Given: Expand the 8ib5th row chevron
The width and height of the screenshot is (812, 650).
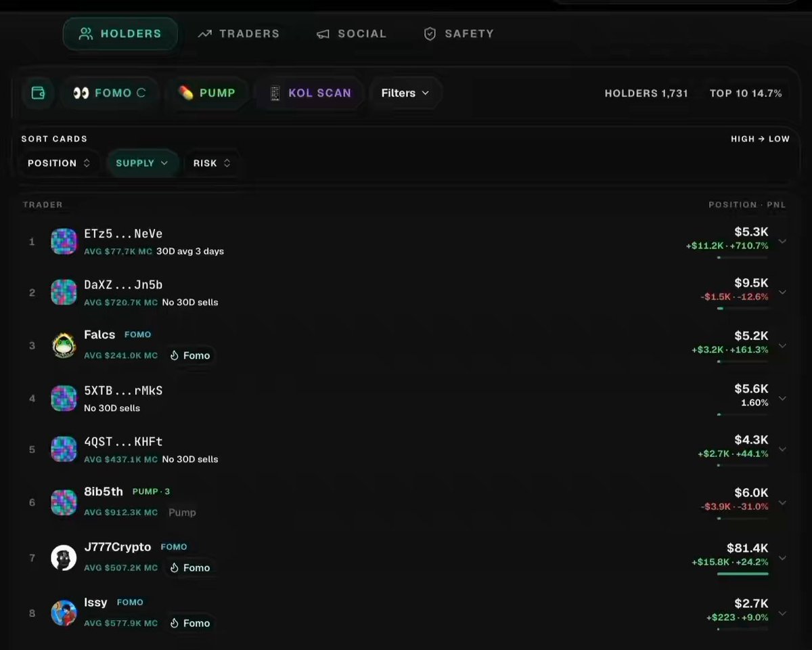Looking at the screenshot, I should (x=782, y=502).
